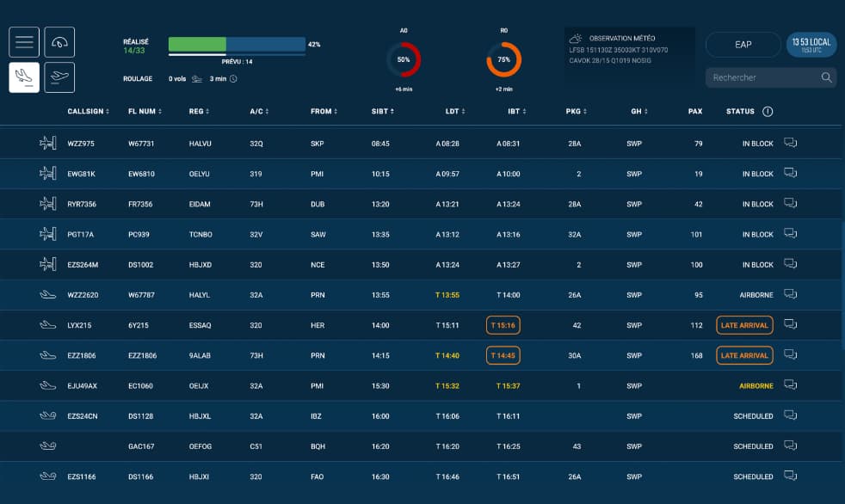Select the arrivals plane tab

(x=24, y=77)
